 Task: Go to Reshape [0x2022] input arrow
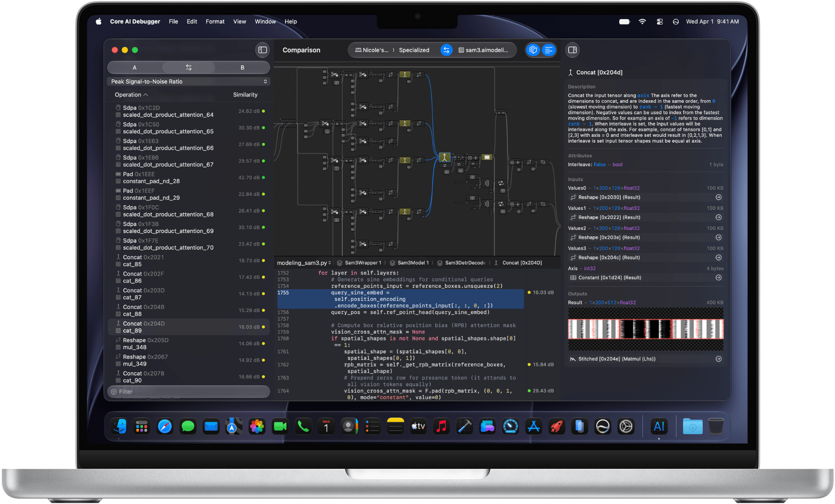(x=719, y=217)
